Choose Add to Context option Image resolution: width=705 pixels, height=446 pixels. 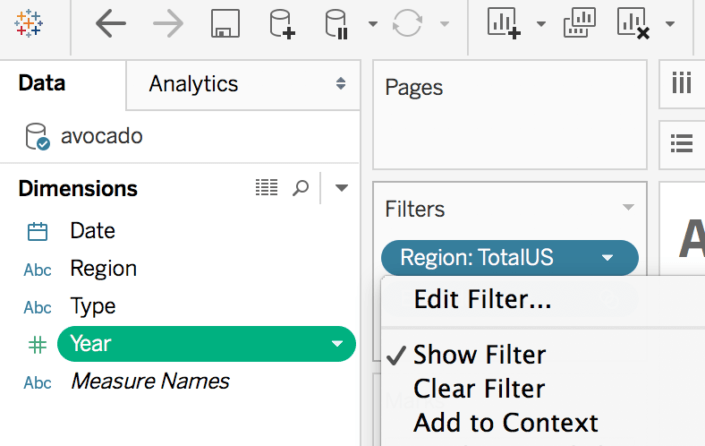tap(505, 422)
